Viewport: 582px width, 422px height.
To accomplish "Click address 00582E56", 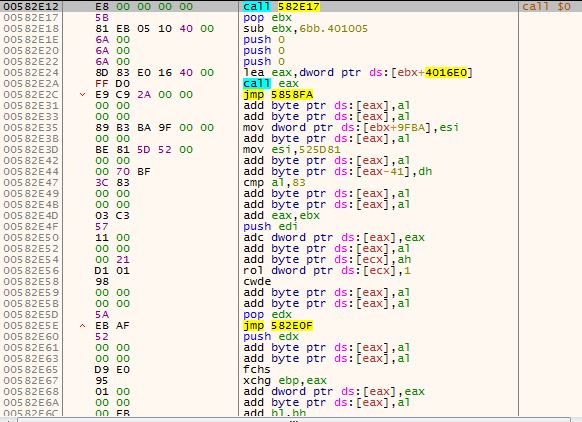I will tap(31, 271).
